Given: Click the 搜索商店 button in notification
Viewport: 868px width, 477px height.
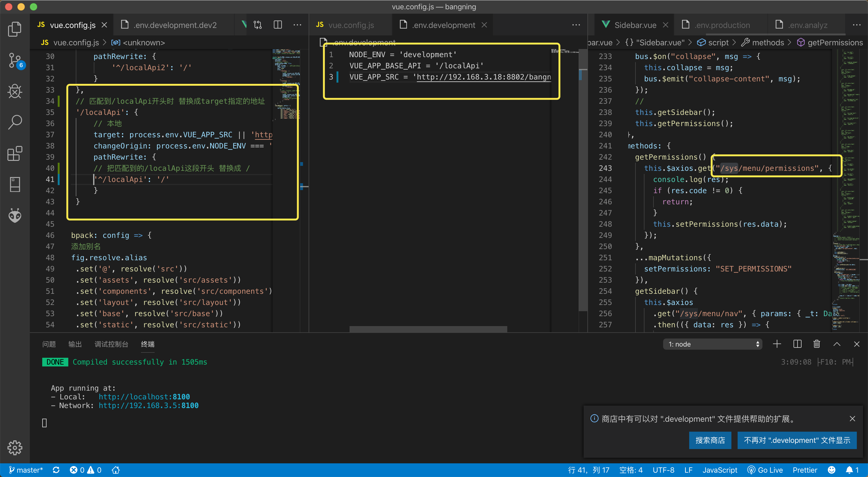Looking at the screenshot, I should pyautogui.click(x=710, y=440).
